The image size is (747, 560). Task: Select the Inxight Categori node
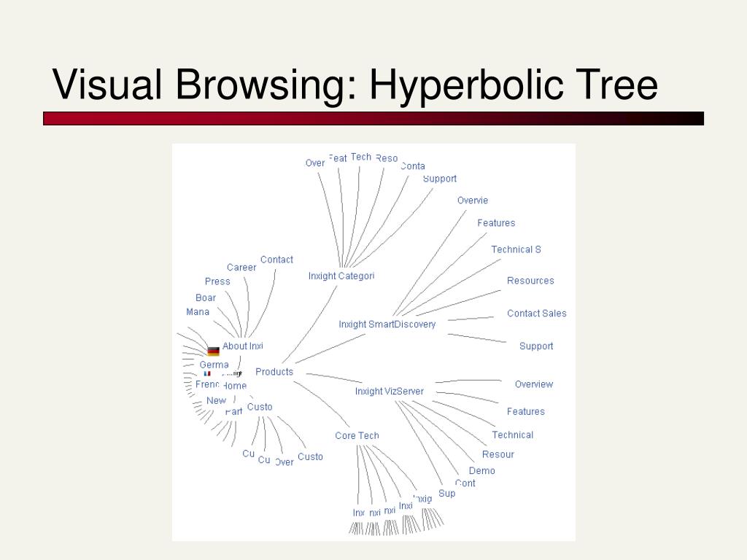click(x=341, y=276)
